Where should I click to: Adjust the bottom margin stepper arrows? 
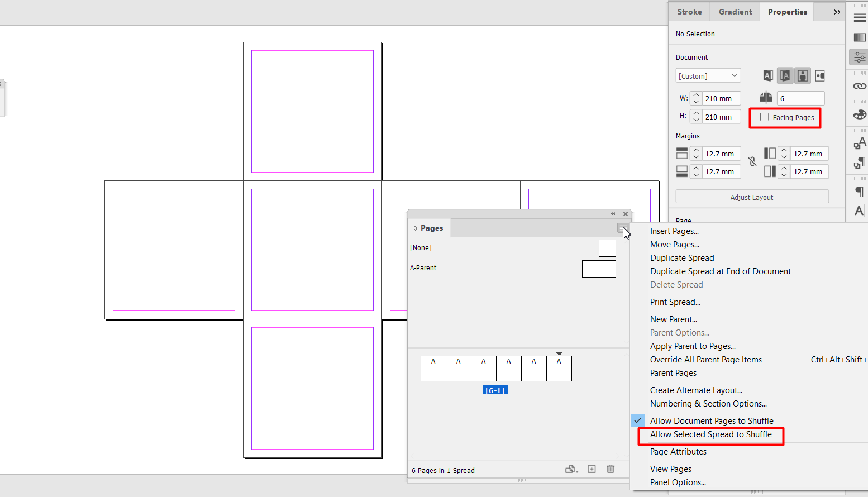[x=696, y=171]
